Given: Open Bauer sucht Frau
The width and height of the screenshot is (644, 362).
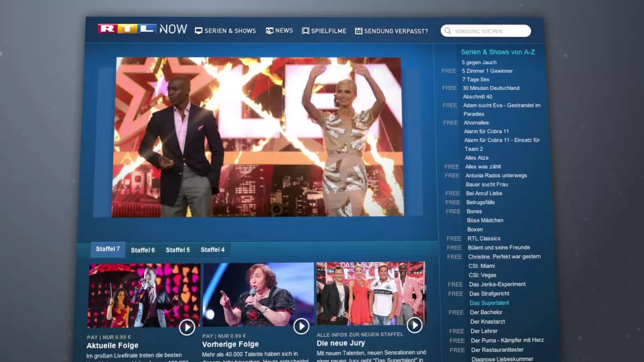Looking at the screenshot, I should pyautogui.click(x=487, y=185).
